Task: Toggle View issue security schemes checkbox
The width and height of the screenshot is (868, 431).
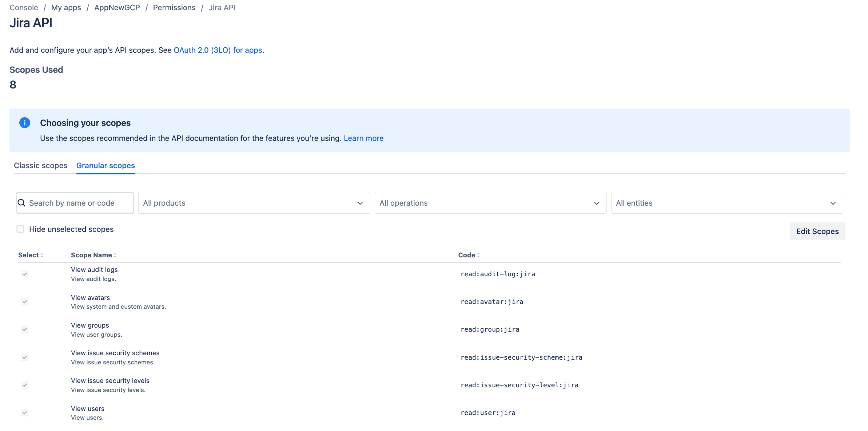Action: (x=25, y=357)
